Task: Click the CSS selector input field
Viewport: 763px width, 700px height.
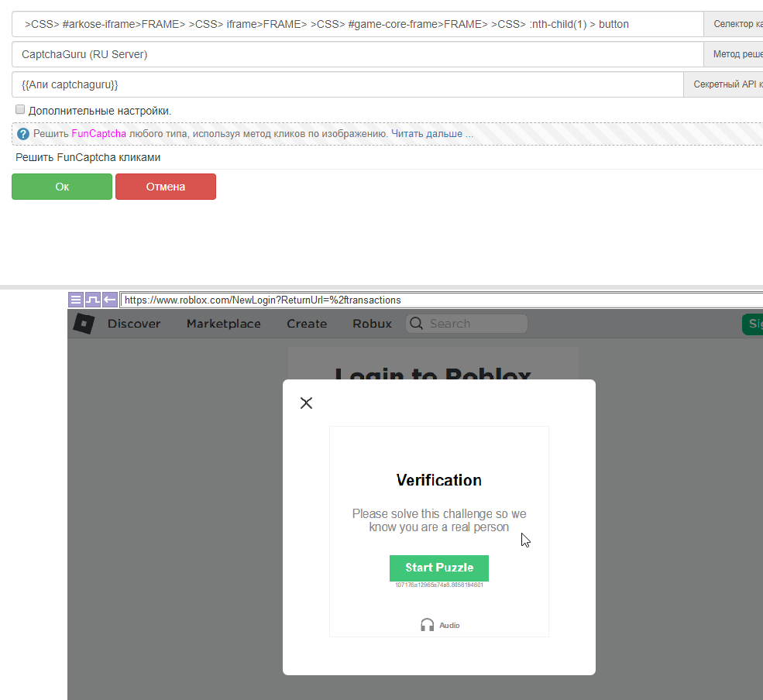Action: (x=356, y=24)
